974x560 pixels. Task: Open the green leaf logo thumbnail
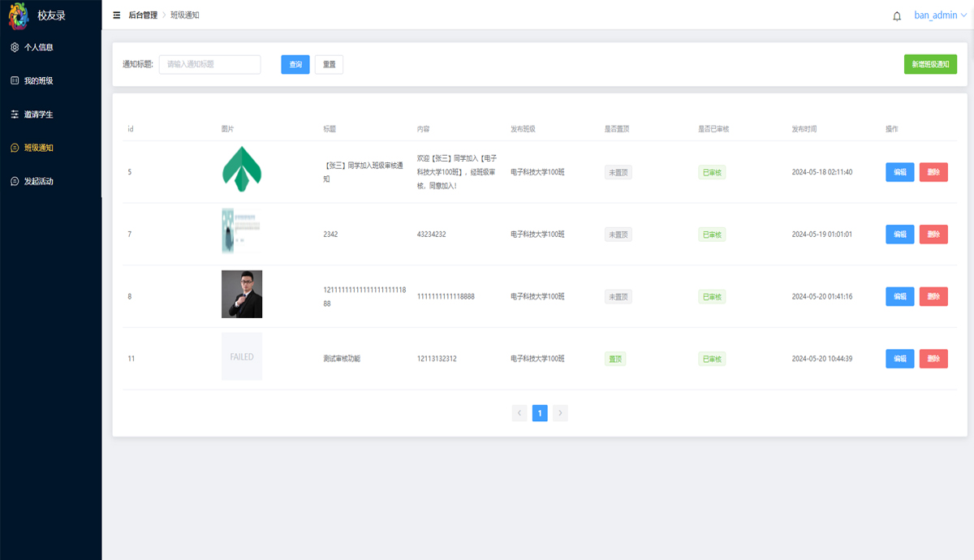tap(242, 170)
